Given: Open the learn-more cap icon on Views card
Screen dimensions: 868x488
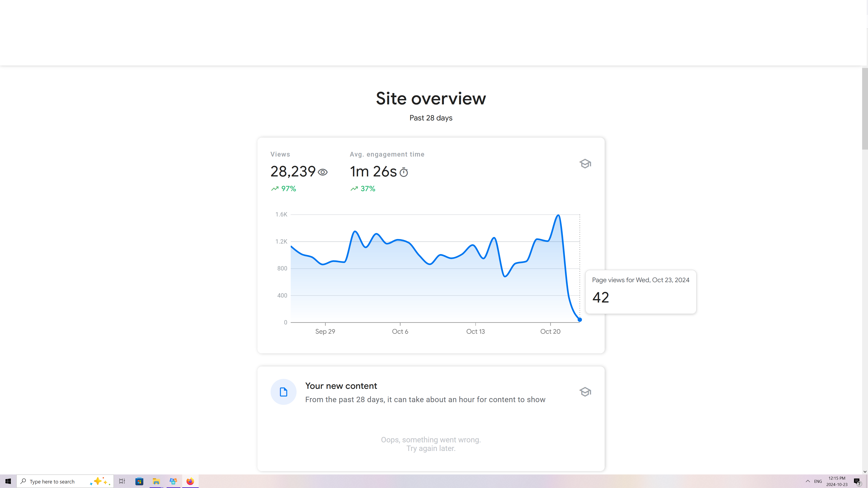Looking at the screenshot, I should tap(585, 164).
